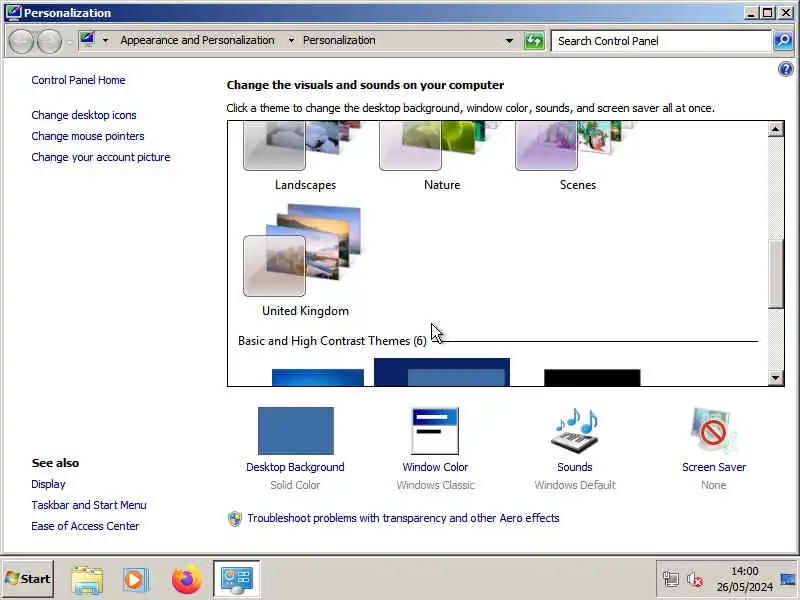Click the shield icon beside Troubleshoot link

click(235, 518)
